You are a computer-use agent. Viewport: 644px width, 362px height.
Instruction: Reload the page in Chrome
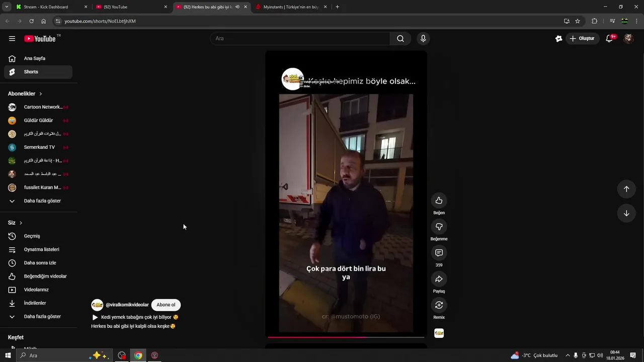[31, 21]
